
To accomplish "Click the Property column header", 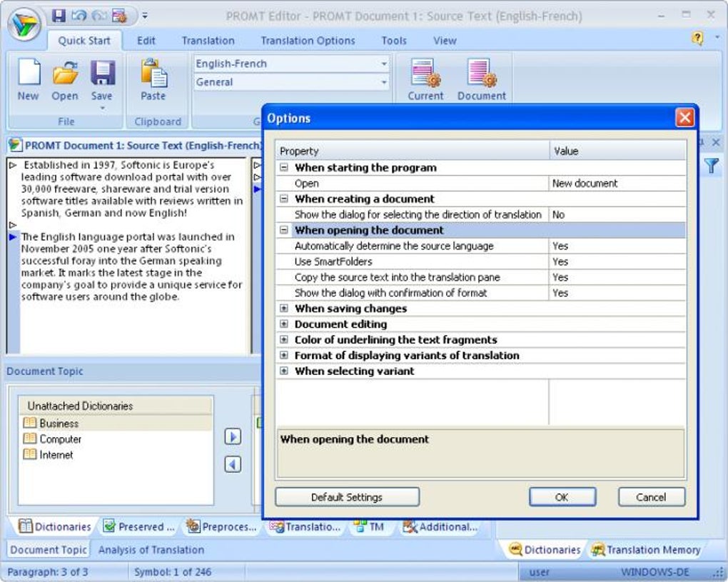I will [x=413, y=151].
